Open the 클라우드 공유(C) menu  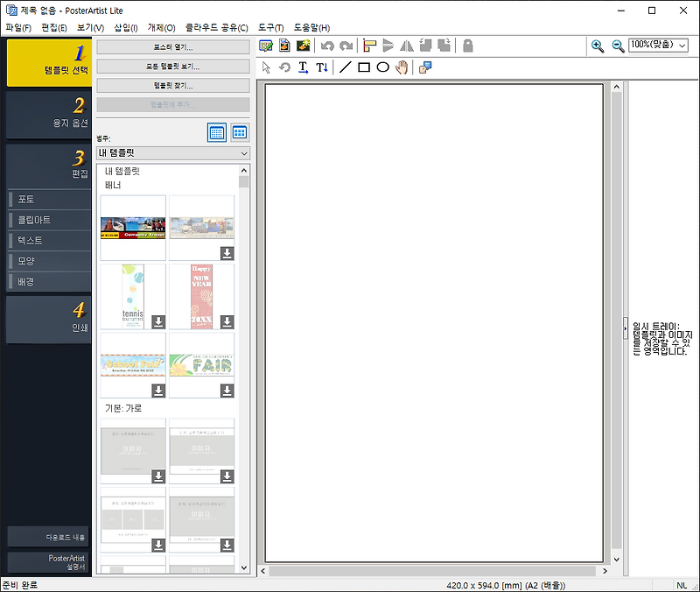pos(216,28)
